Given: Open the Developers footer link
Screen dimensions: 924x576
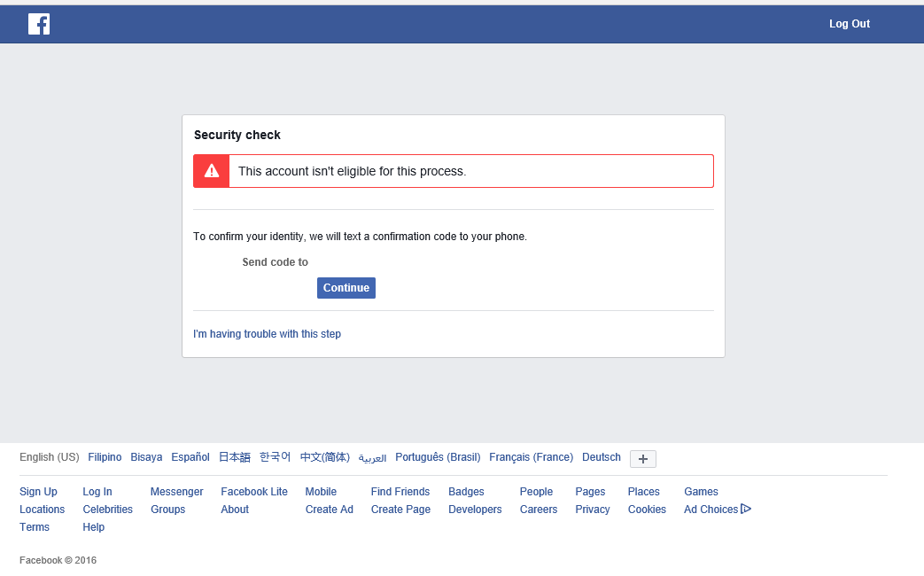Looking at the screenshot, I should pos(475,510).
